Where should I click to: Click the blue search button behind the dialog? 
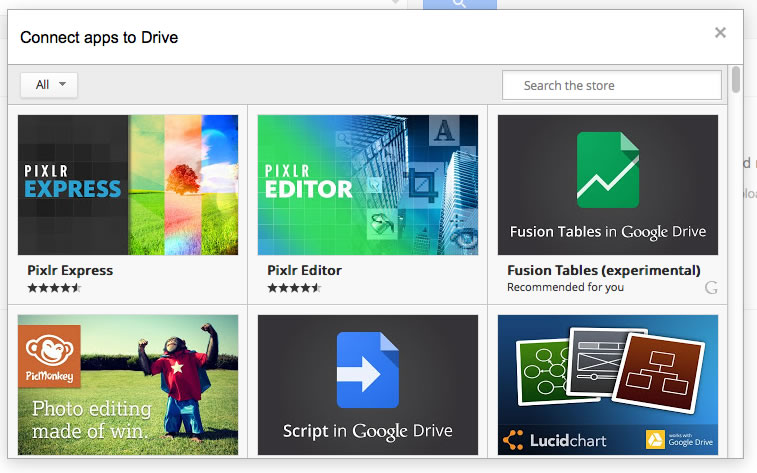460,4
